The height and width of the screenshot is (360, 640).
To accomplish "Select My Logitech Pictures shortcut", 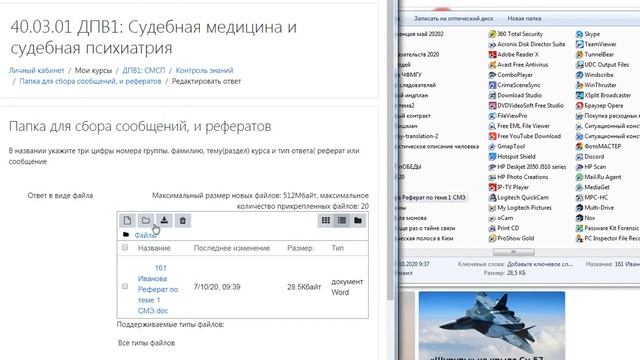I will point(520,207).
